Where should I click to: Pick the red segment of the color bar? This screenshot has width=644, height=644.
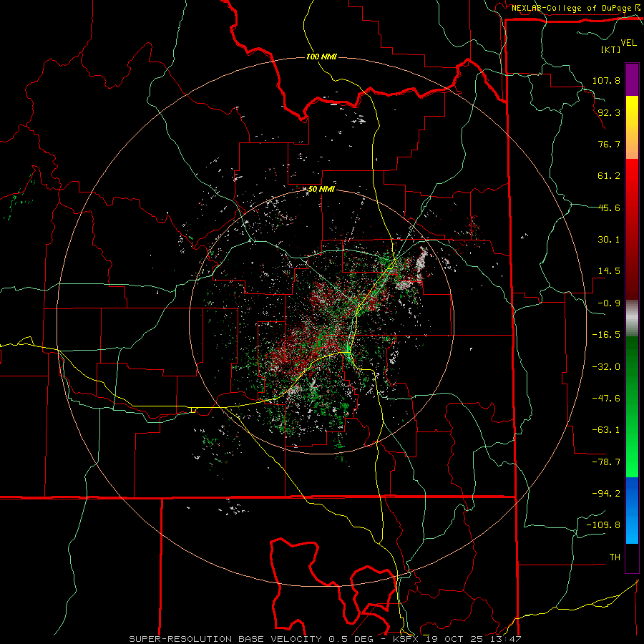tap(632, 229)
